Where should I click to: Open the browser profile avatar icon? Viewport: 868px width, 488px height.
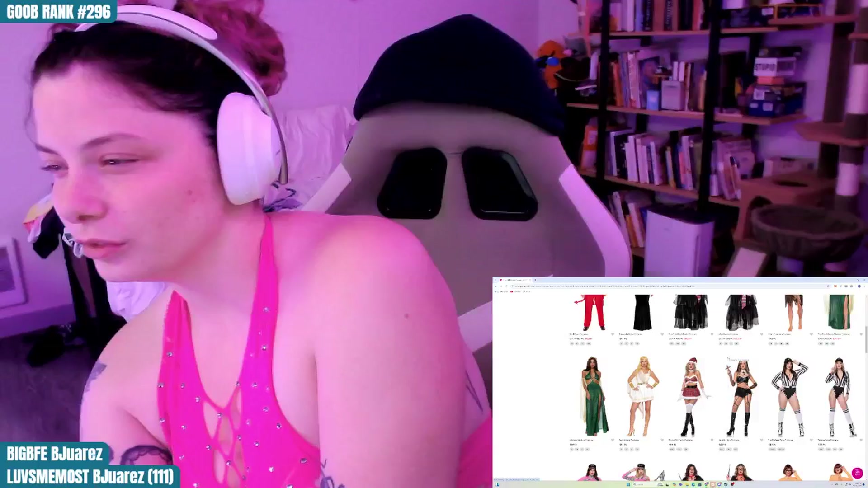859,286
